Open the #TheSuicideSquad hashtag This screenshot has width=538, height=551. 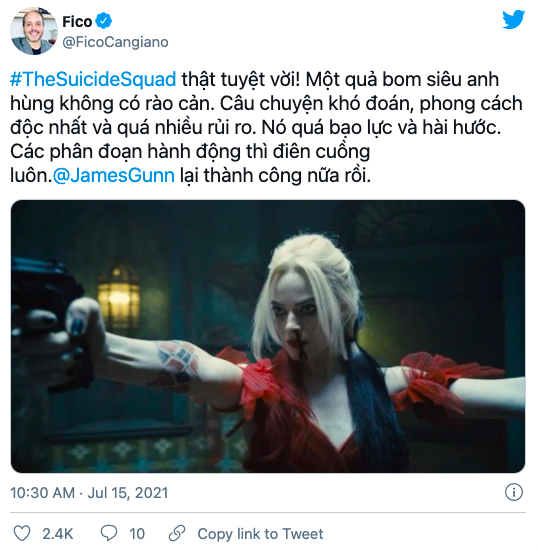(93, 79)
